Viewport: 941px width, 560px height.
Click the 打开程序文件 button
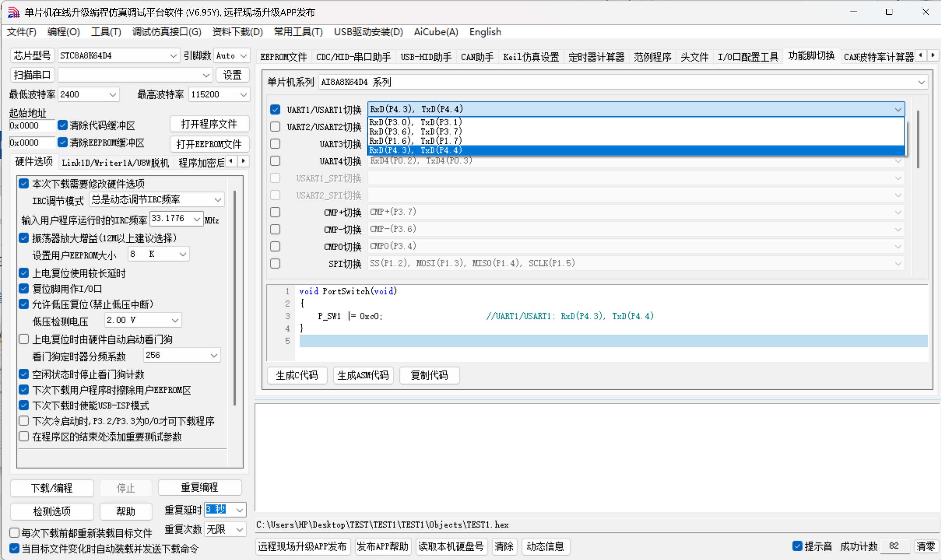(209, 124)
